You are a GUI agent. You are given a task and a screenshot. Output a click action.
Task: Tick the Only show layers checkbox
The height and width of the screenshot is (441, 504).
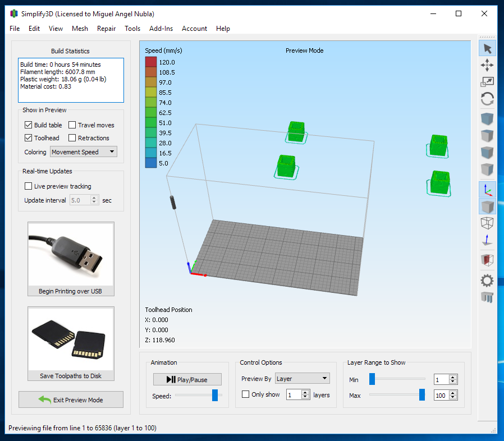click(x=245, y=394)
